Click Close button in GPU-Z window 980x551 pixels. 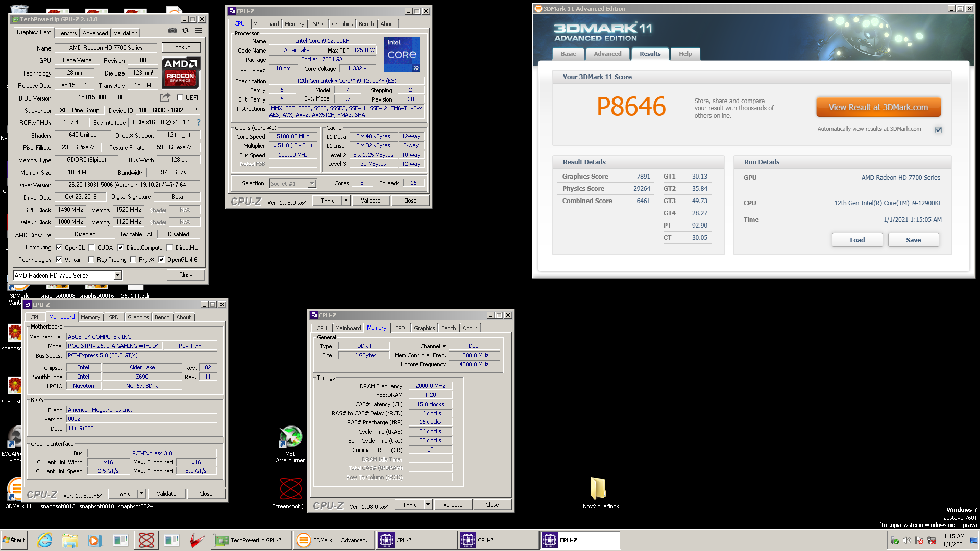[186, 275]
